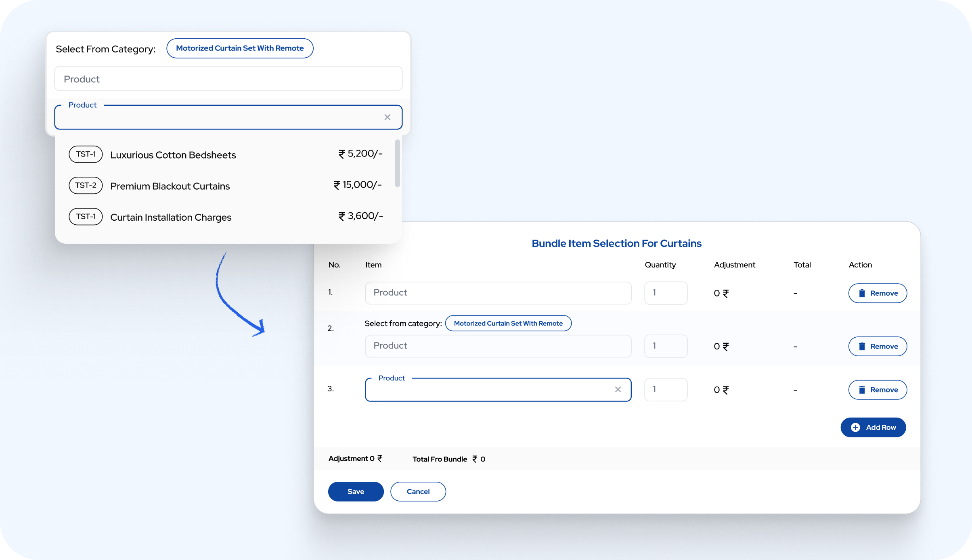Click the Motorized Curtain Set category chip in popup
The image size is (972, 560).
tap(240, 48)
